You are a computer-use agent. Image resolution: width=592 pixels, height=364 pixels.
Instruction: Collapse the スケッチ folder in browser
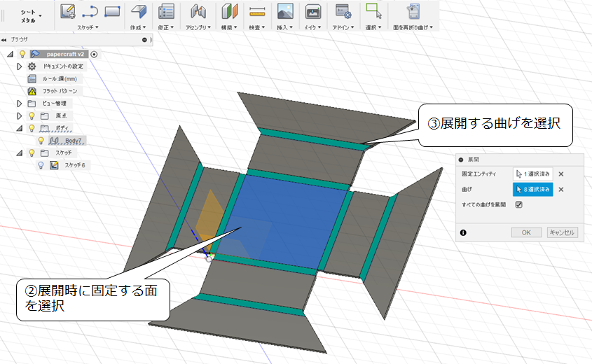19,153
